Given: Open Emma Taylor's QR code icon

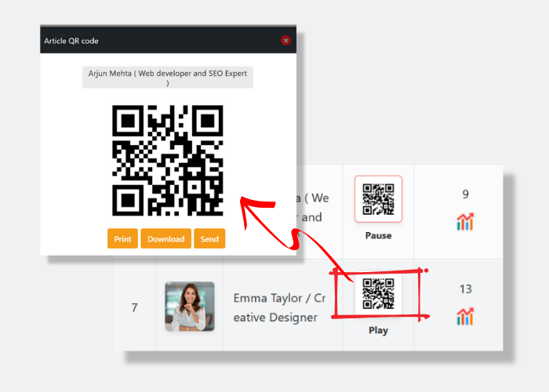Looking at the screenshot, I should [x=378, y=294].
